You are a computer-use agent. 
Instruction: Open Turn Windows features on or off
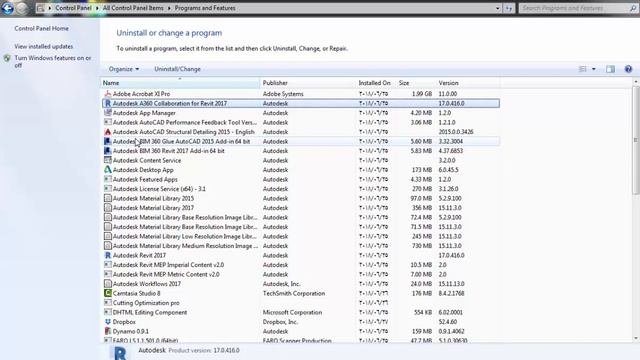tap(53, 62)
